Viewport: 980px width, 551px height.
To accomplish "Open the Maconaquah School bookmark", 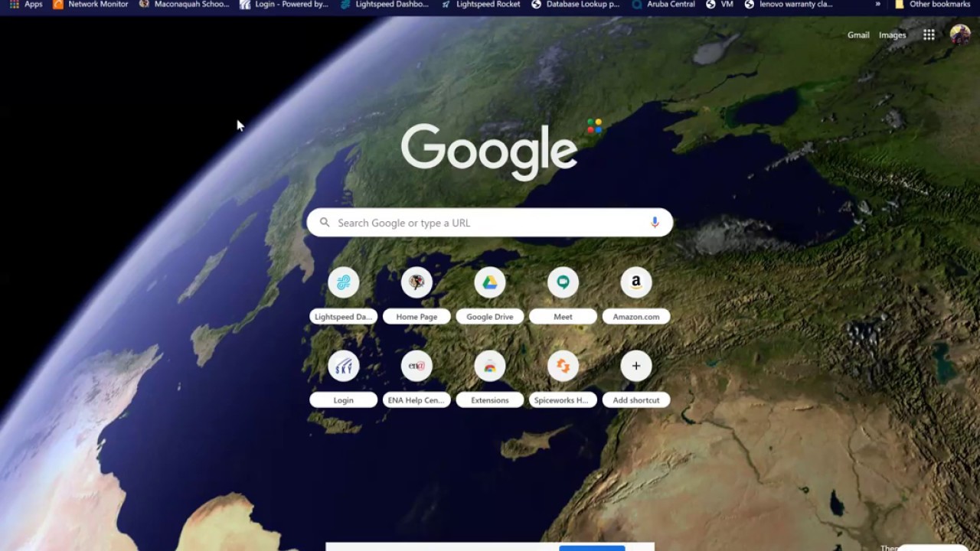I will point(184,5).
